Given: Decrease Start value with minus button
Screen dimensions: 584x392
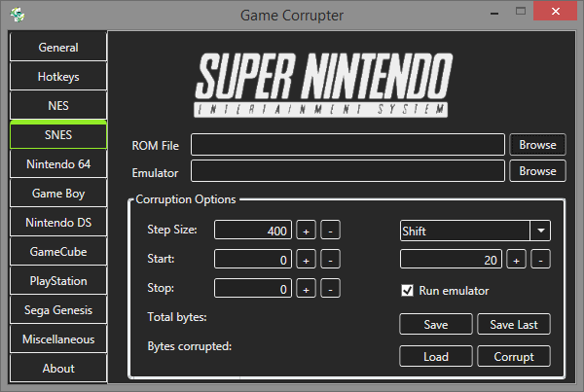Looking at the screenshot, I should click(x=330, y=259).
